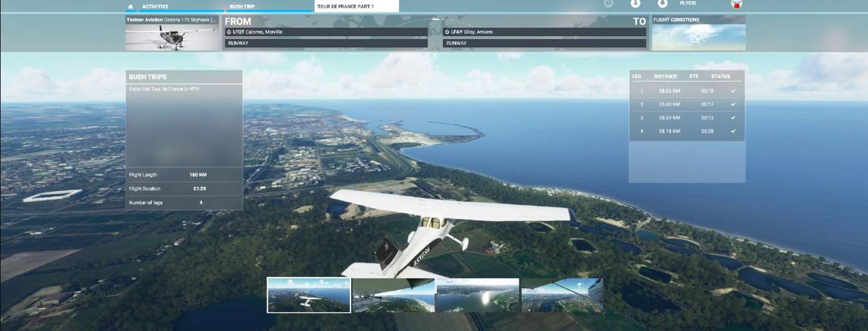Open the user profile icon
Image resolution: width=868 pixels, height=331 pixels.
tap(635, 4)
